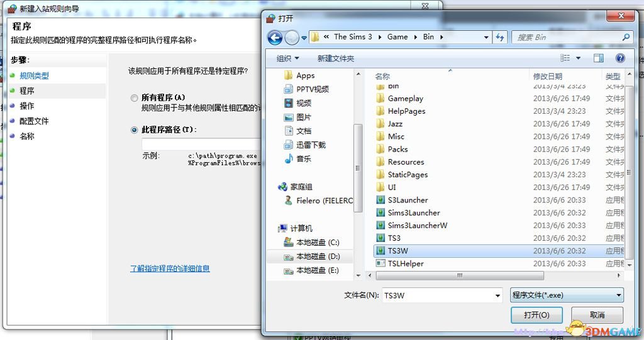The height and width of the screenshot is (340, 644).
Task: Click the 文件名 input field
Action: coord(438,295)
